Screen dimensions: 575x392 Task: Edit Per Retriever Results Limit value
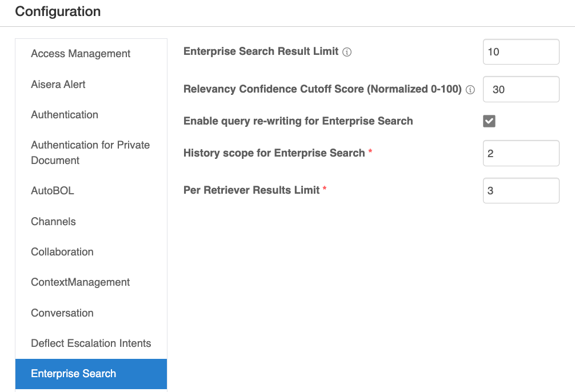[521, 191]
